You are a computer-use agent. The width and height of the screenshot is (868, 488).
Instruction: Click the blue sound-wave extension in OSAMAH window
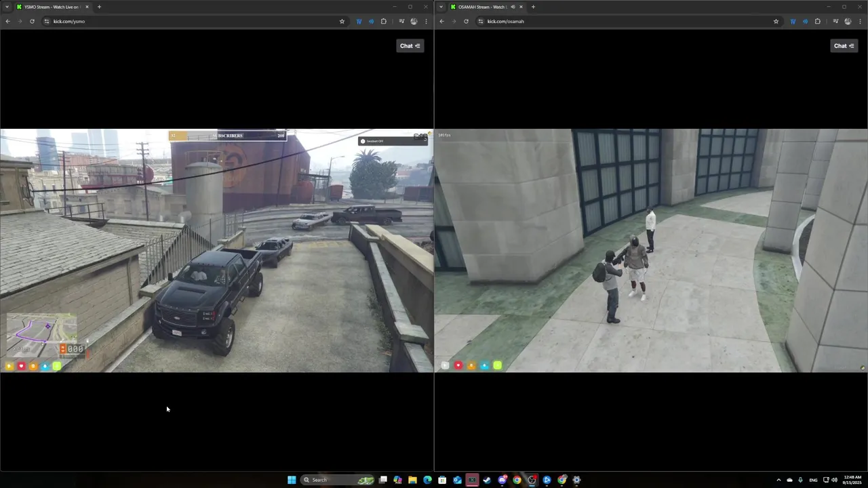[x=805, y=21]
